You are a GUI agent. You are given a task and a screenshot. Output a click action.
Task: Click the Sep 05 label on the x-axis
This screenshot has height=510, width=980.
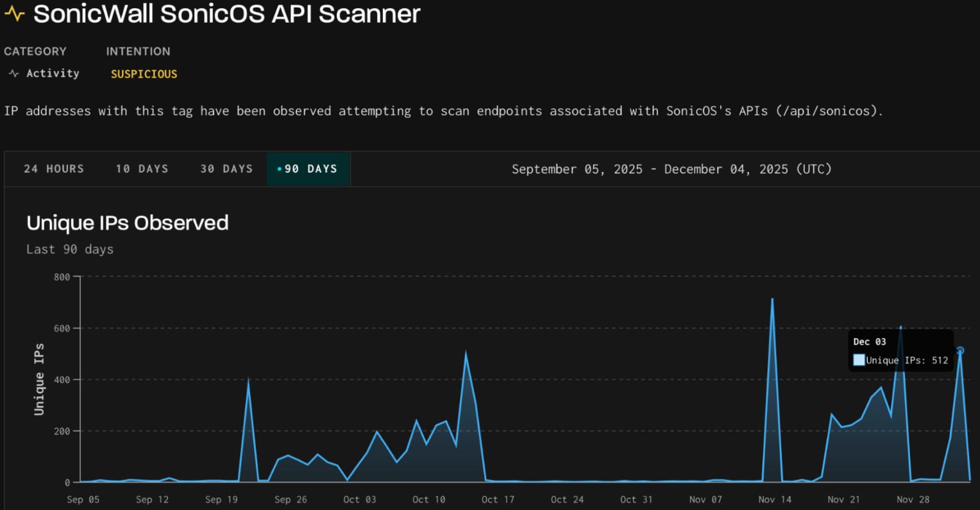(83, 499)
